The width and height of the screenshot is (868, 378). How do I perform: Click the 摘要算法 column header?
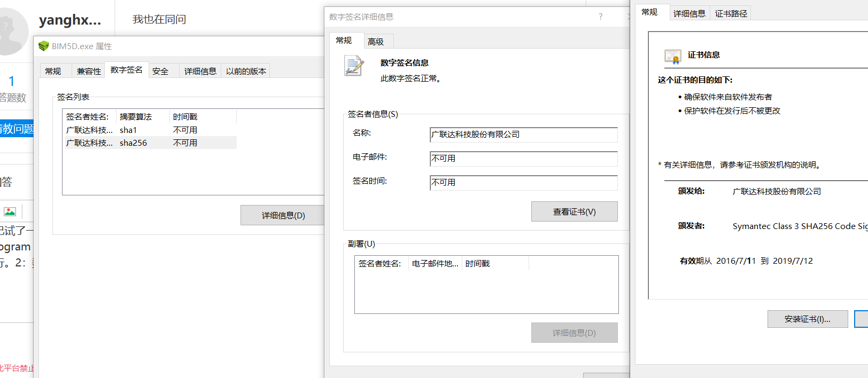point(143,116)
